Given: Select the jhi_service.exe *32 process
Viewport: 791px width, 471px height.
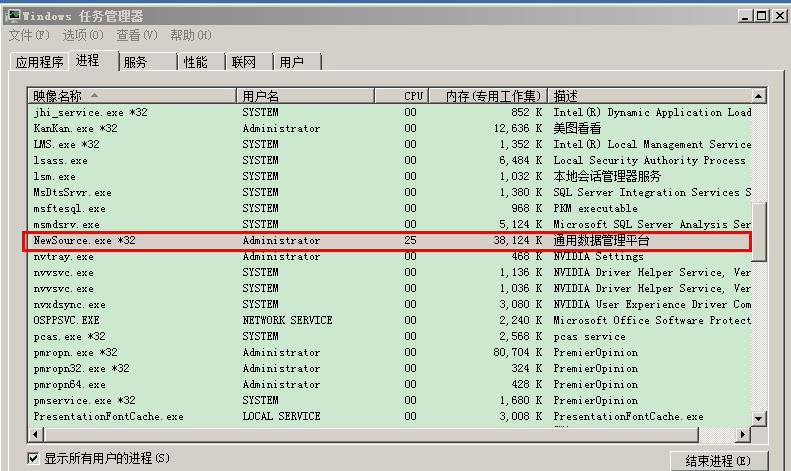Looking at the screenshot, I should click(389, 112).
